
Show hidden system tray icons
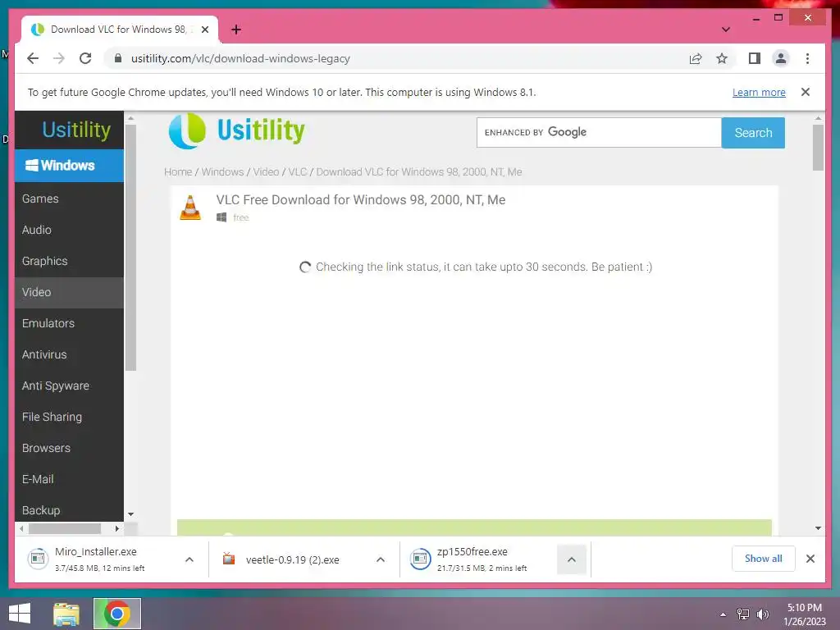(724, 614)
